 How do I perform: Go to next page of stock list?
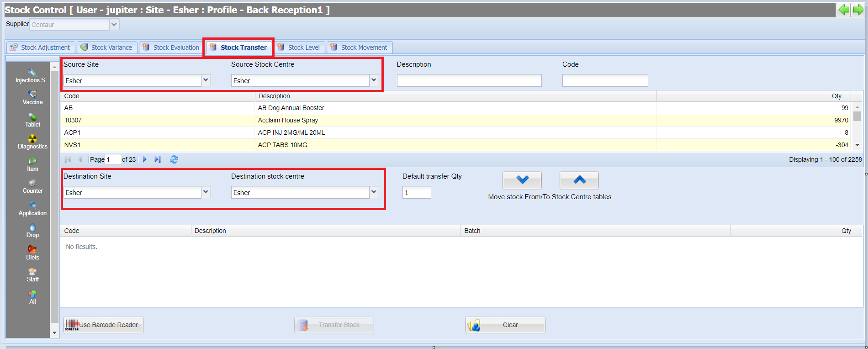tap(145, 159)
